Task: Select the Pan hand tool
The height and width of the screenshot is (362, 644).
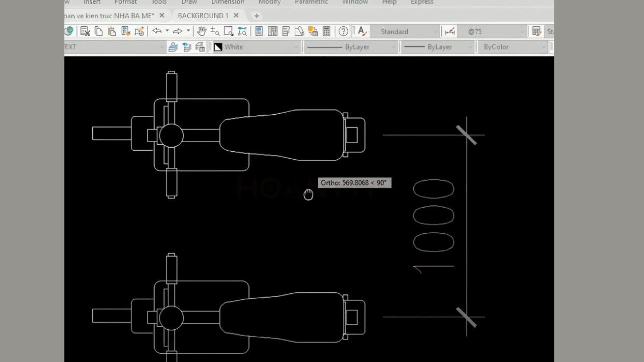Action: point(202,31)
